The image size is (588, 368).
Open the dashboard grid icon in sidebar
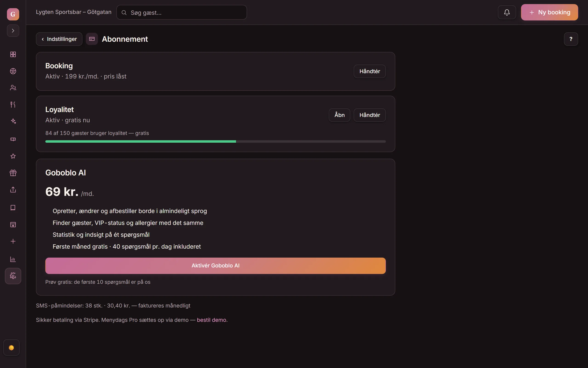(13, 54)
